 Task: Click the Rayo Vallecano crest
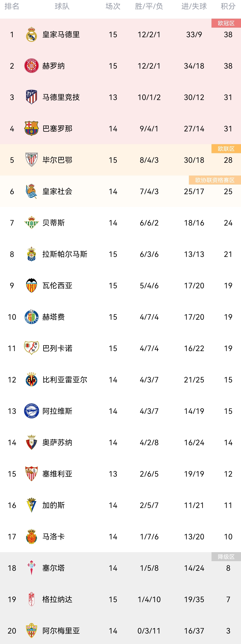click(x=32, y=348)
